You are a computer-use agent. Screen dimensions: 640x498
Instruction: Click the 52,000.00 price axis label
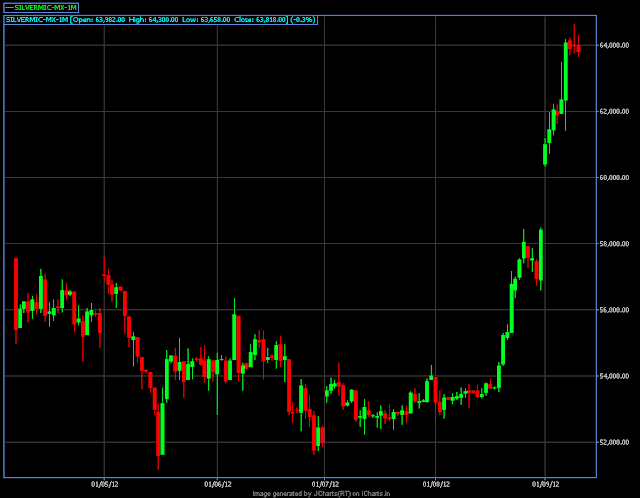pos(614,442)
